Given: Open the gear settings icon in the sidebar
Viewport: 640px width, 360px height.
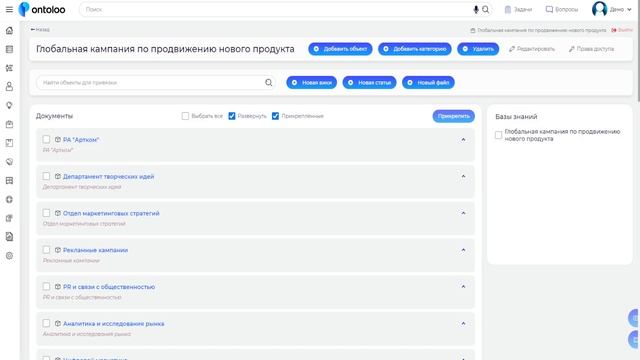Looking at the screenshot, I should [x=9, y=256].
